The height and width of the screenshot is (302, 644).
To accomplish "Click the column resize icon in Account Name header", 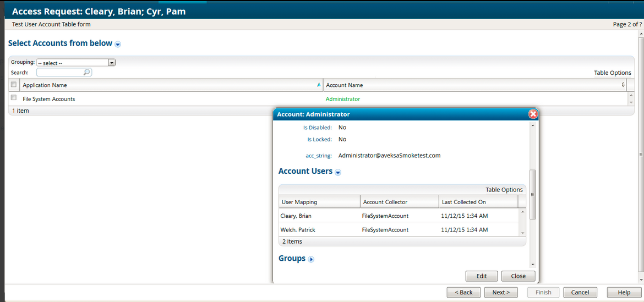I will (623, 85).
